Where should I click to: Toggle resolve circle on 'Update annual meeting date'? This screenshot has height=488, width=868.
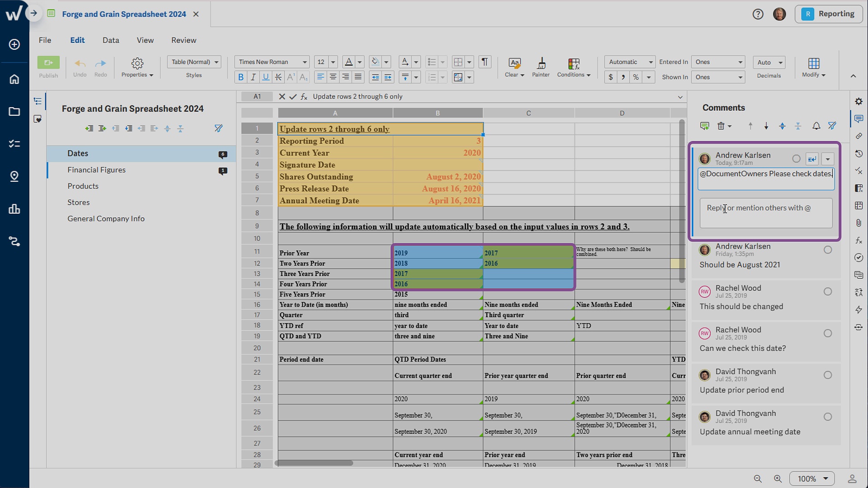click(827, 417)
